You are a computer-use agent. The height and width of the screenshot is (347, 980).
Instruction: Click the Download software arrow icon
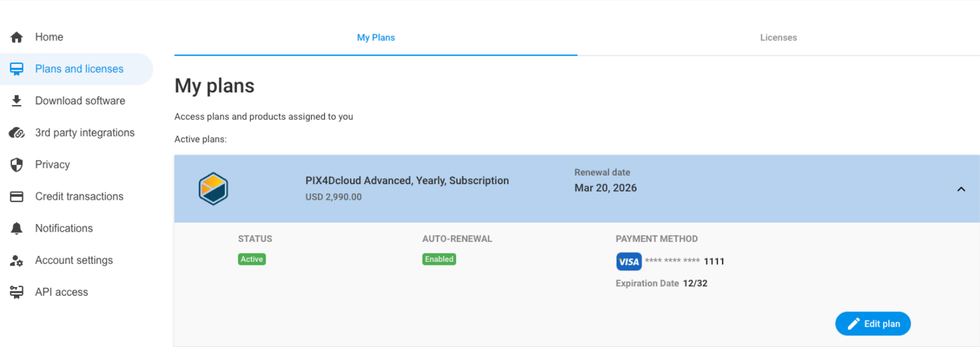coord(17,101)
